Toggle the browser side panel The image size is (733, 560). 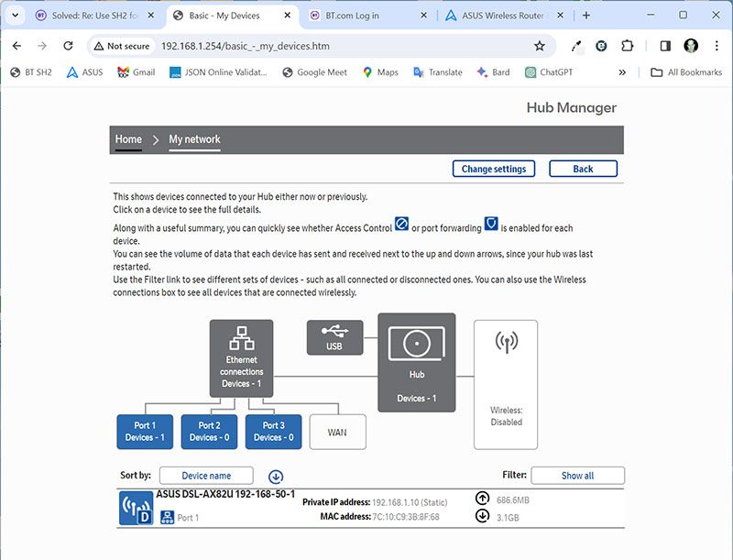tap(665, 46)
